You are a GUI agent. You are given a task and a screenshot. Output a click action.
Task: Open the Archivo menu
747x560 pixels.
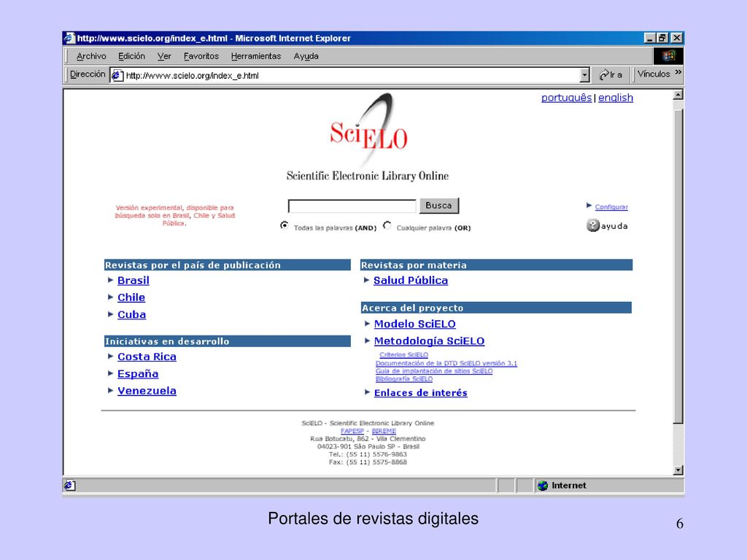91,56
